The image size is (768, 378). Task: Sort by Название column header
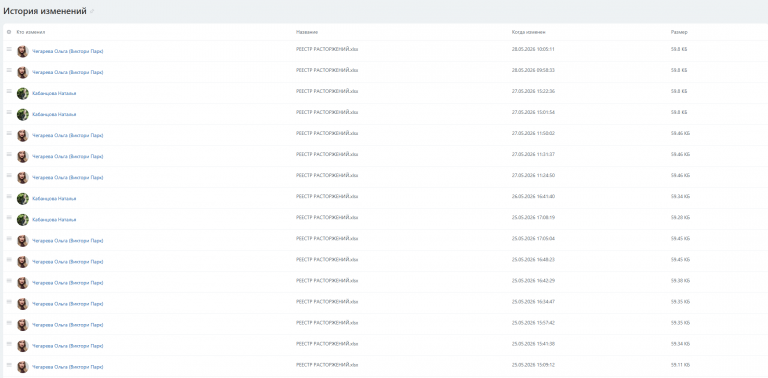coord(307,32)
